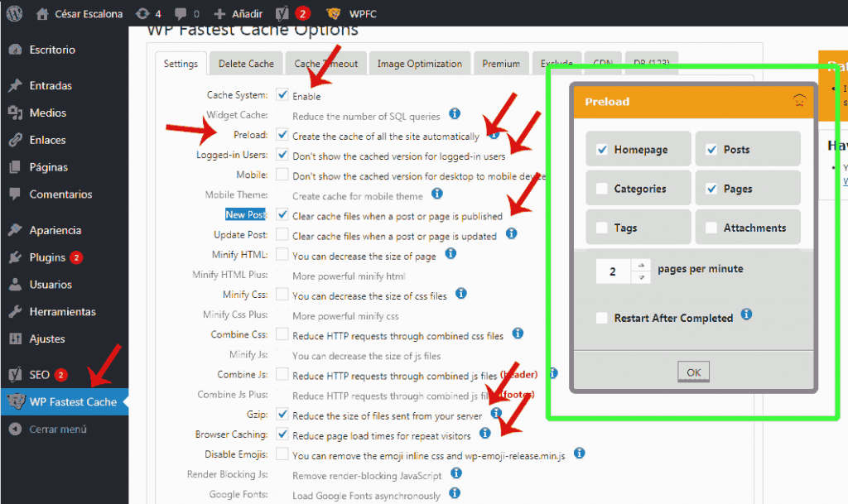The height and width of the screenshot is (504, 848).
Task: Click OK in the Preload dialog
Action: pos(693,372)
